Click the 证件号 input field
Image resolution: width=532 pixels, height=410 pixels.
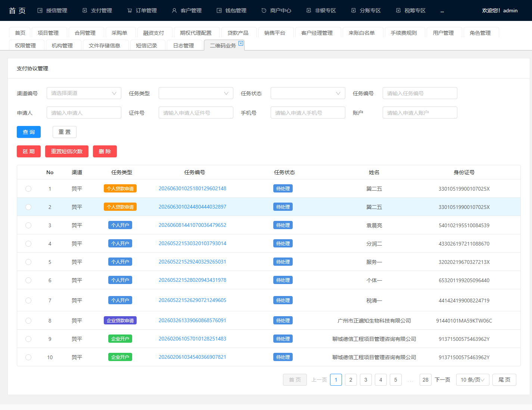[x=196, y=112]
